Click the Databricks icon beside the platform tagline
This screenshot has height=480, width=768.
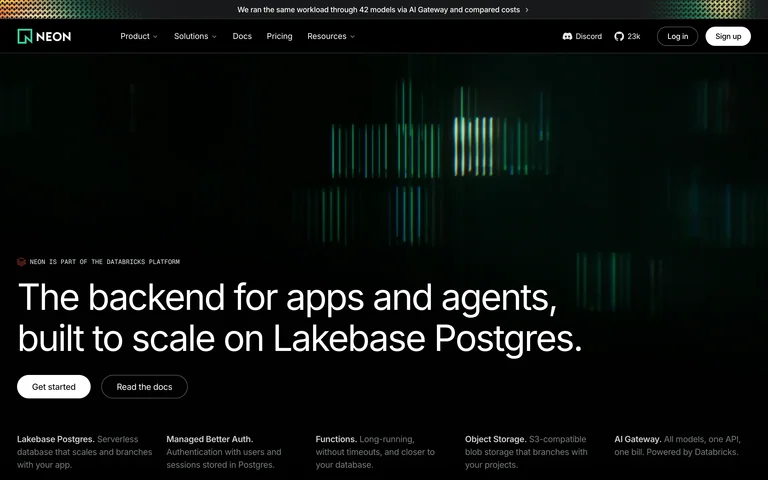click(21, 262)
